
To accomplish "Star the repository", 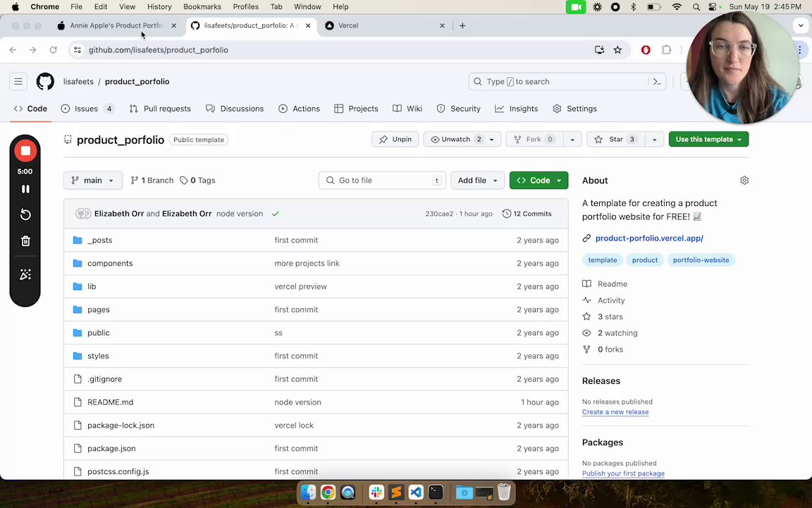I will coord(616,139).
